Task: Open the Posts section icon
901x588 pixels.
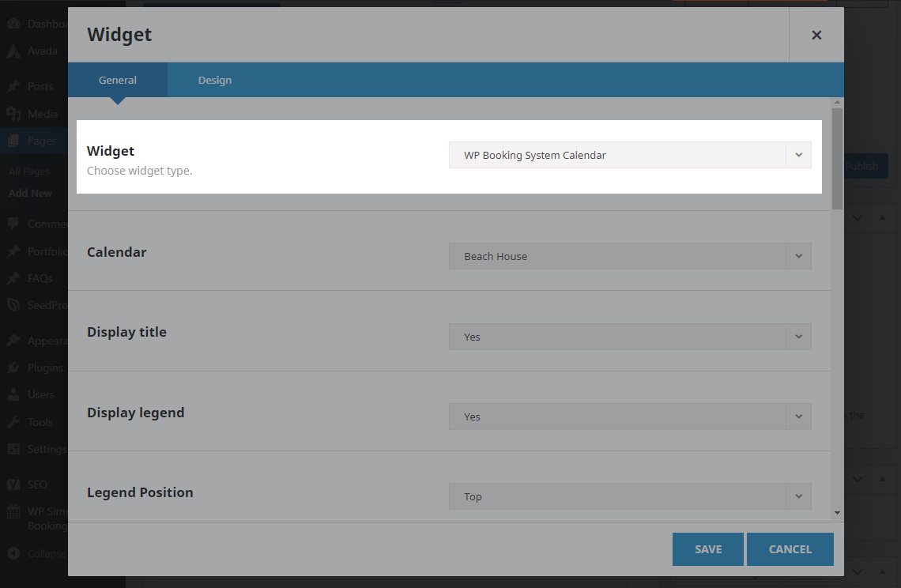Action: coord(13,85)
